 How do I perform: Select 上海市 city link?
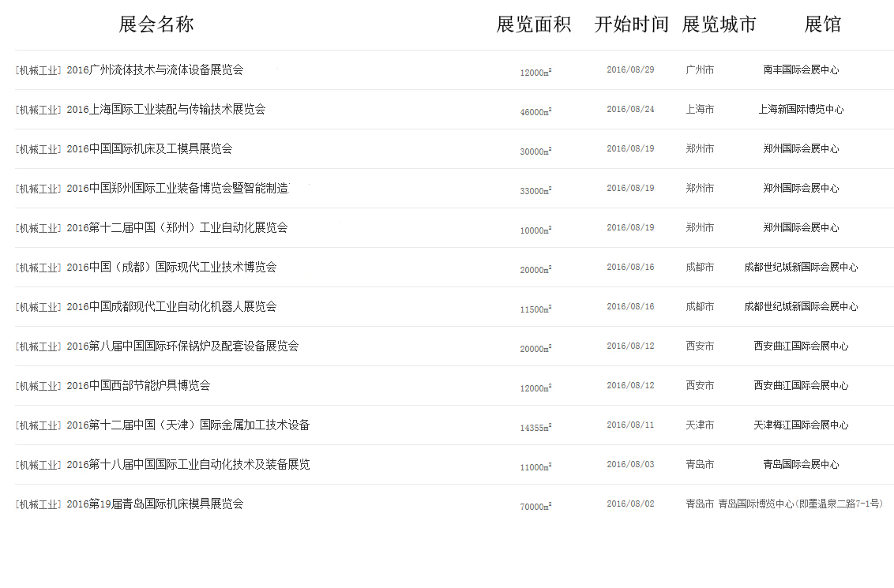(700, 110)
